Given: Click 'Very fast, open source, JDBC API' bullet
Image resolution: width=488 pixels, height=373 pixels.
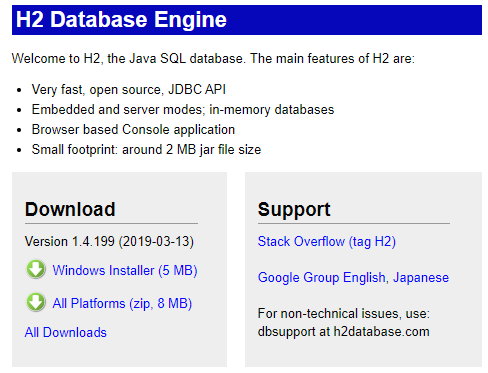Looking at the screenshot, I should pos(129,90).
